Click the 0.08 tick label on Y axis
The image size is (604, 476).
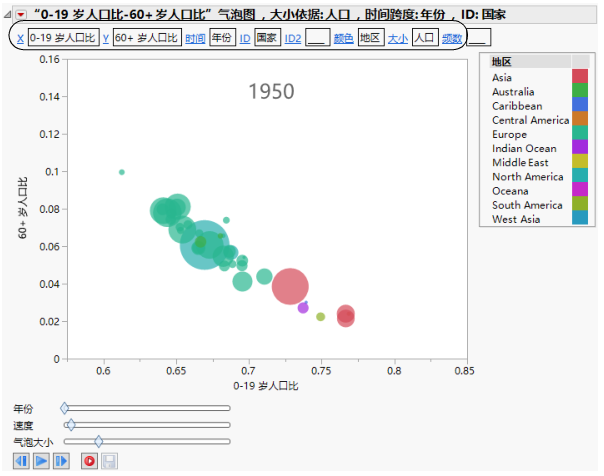[x=49, y=210]
